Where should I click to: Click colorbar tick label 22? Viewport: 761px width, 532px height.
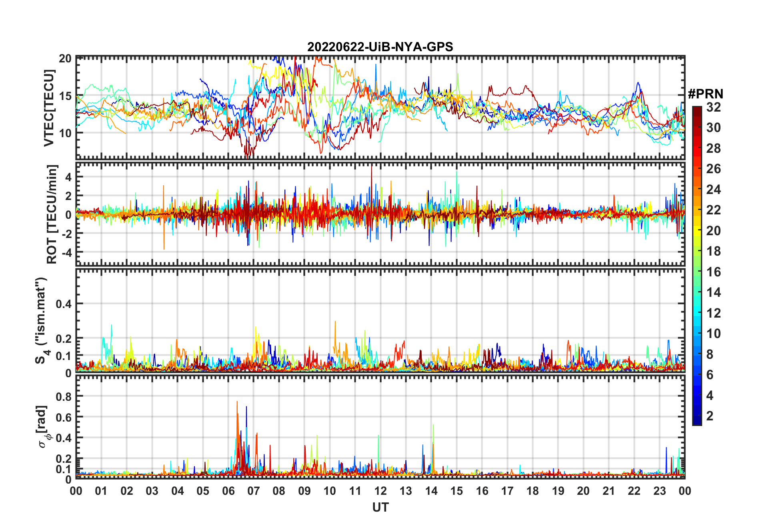(x=713, y=210)
